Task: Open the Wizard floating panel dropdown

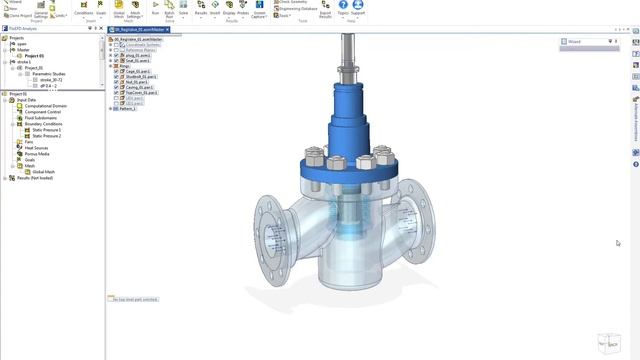Action: click(610, 42)
